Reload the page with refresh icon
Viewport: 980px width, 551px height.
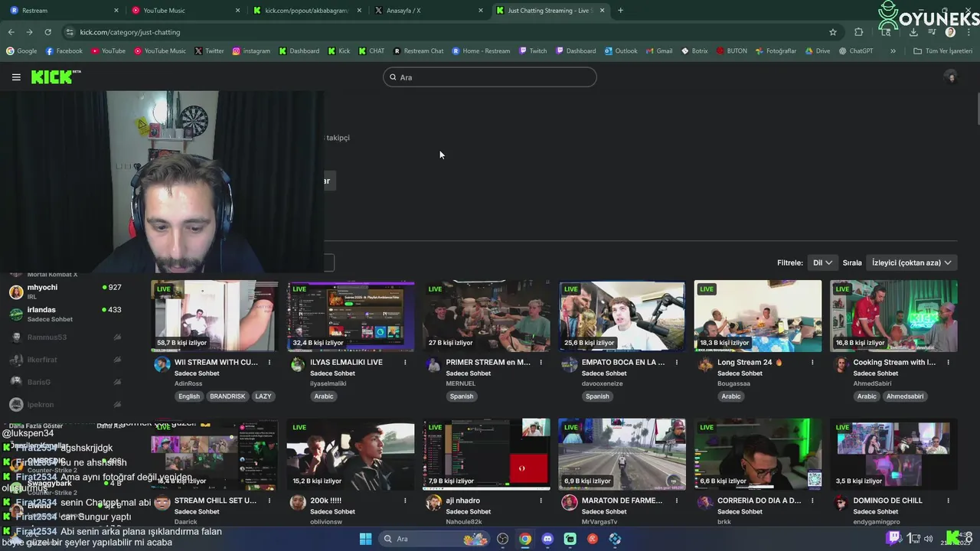pos(47,32)
